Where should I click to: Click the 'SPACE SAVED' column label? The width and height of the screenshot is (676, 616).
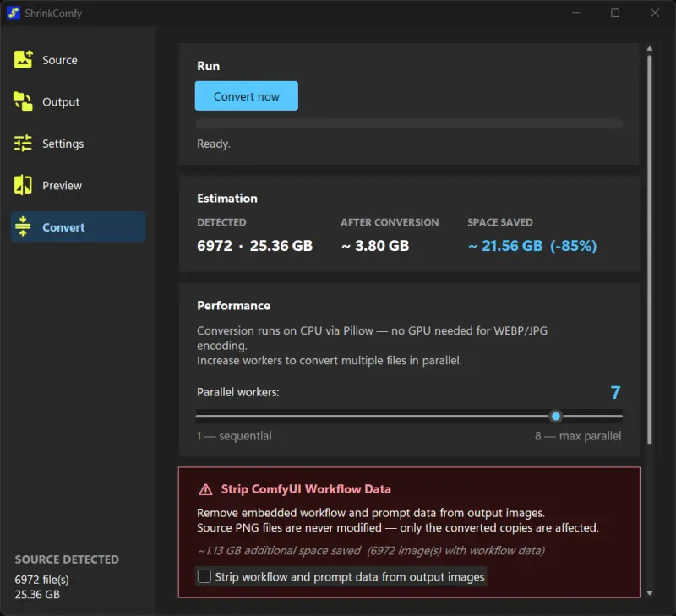click(500, 222)
